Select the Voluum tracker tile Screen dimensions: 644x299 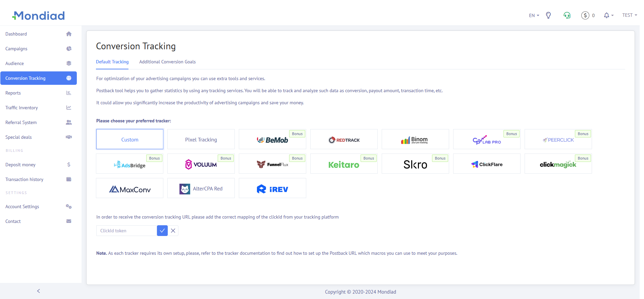click(x=201, y=164)
